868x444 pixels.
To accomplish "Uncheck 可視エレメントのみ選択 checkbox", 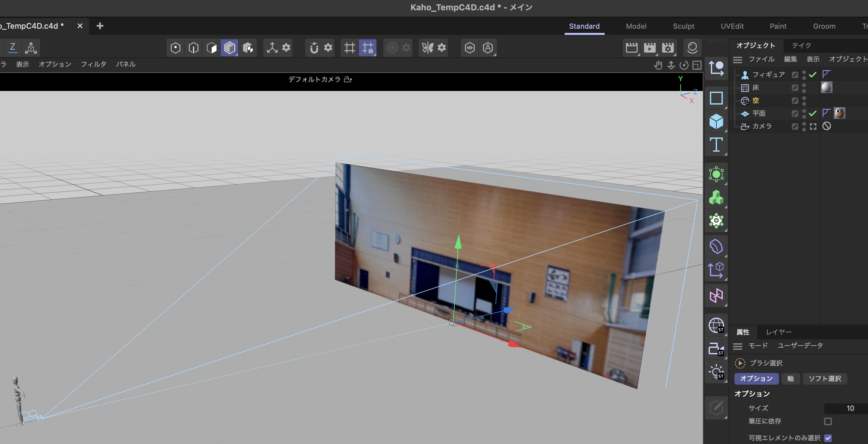I will point(828,438).
